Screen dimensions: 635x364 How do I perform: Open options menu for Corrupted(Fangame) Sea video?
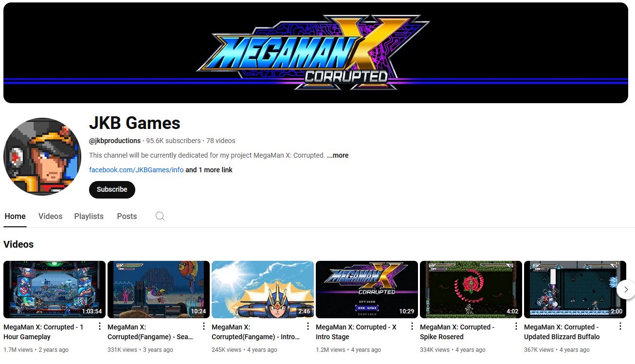click(204, 327)
